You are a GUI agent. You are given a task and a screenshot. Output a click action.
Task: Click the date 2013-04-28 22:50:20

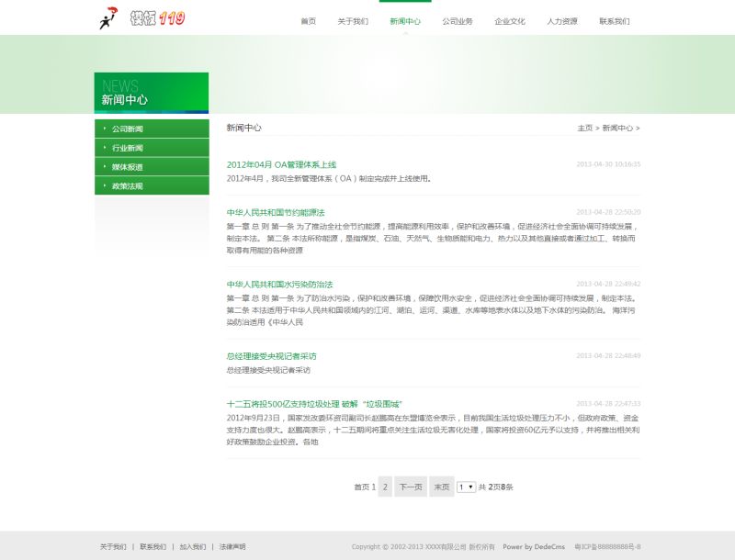608,212
